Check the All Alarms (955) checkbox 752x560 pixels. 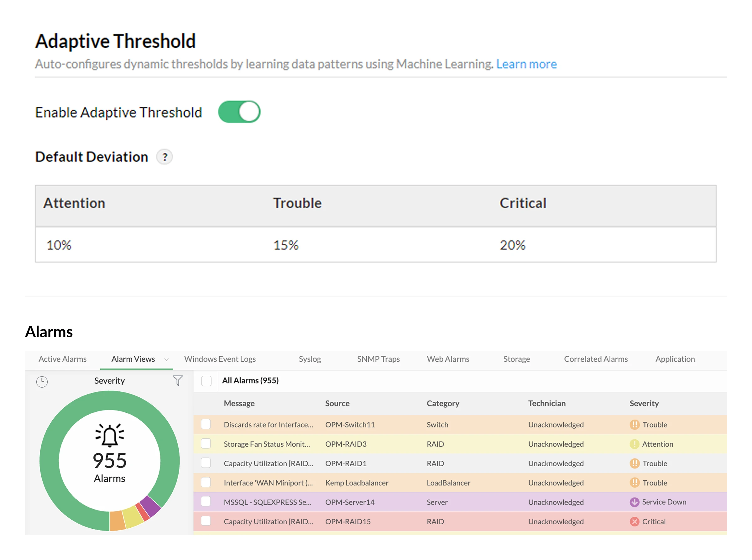click(x=206, y=381)
